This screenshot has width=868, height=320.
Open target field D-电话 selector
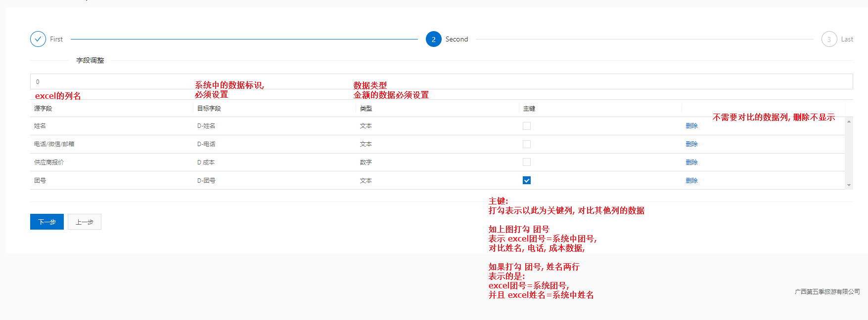pos(206,144)
